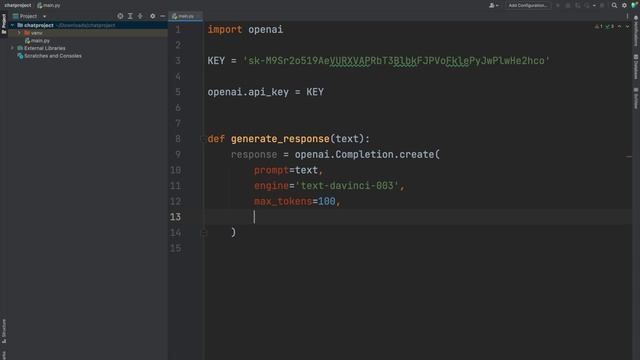Click 'max_tokens' on line 12
Image resolution: width=640 pixels, height=360 pixels.
click(x=283, y=202)
